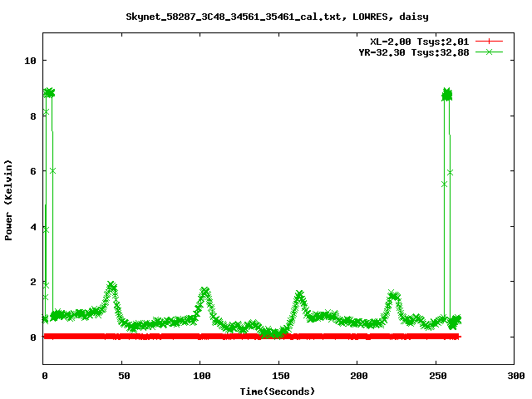Click the plot title Skynet_58287_3C48 text
The image size is (532, 399).
point(277,17)
